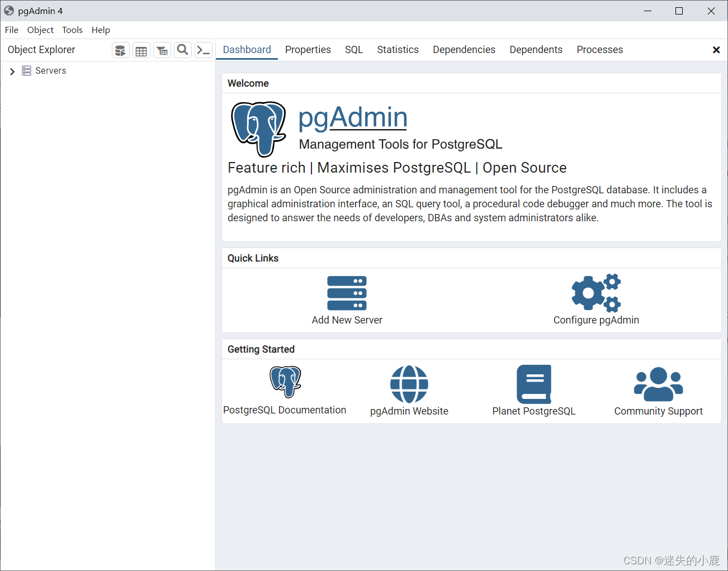The height and width of the screenshot is (571, 728).
Task: Click the Community Support people icon
Action: coord(659,384)
